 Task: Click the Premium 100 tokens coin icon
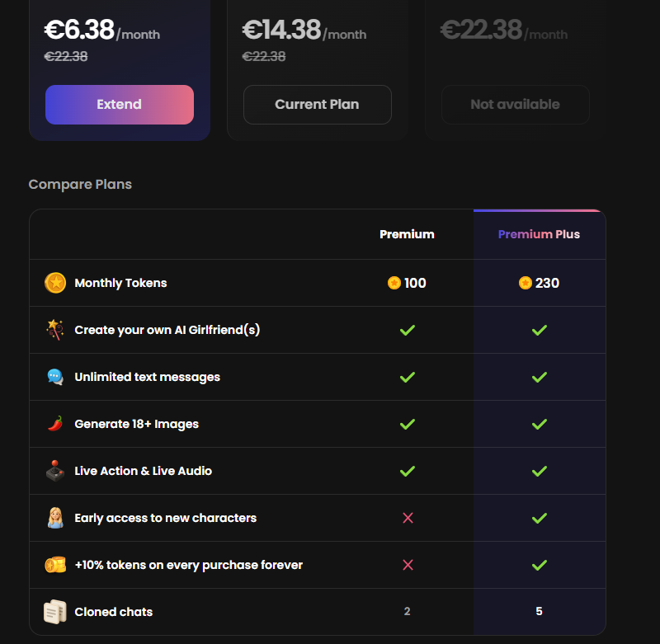(394, 283)
